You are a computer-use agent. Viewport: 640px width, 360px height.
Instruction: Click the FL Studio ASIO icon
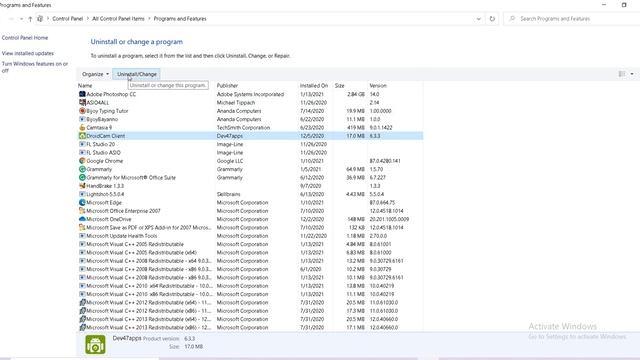pyautogui.click(x=82, y=153)
